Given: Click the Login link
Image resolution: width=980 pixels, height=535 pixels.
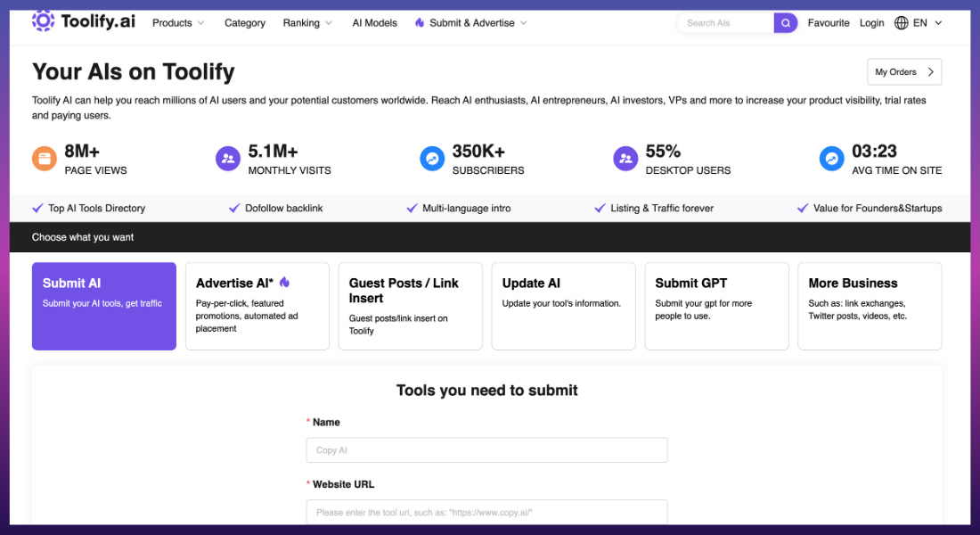Looking at the screenshot, I should tap(871, 22).
